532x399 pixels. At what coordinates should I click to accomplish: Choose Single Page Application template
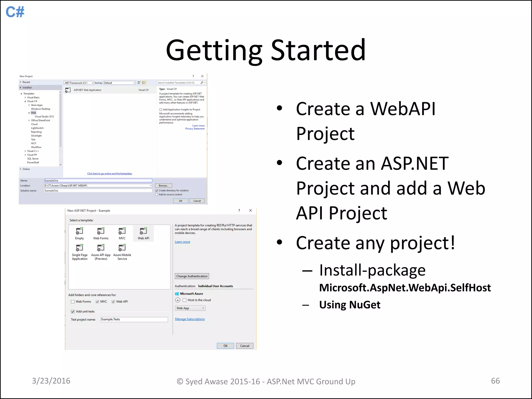click(x=79, y=252)
